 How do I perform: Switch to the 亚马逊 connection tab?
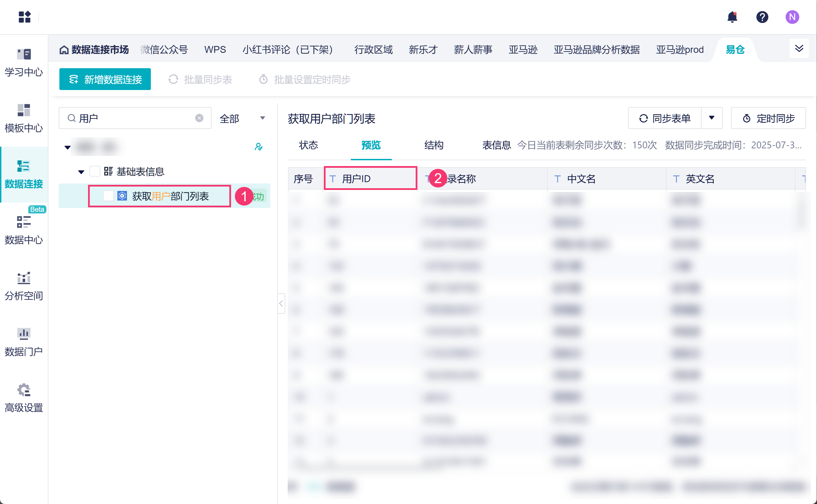point(523,50)
